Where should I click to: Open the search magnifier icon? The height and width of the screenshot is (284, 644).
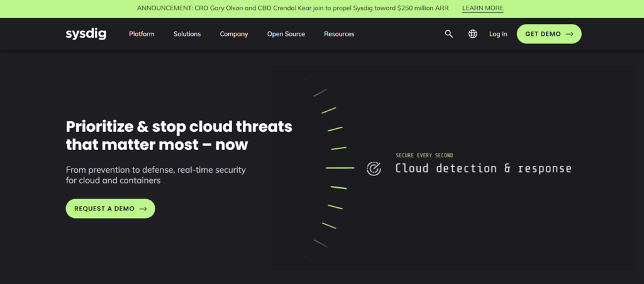[448, 34]
